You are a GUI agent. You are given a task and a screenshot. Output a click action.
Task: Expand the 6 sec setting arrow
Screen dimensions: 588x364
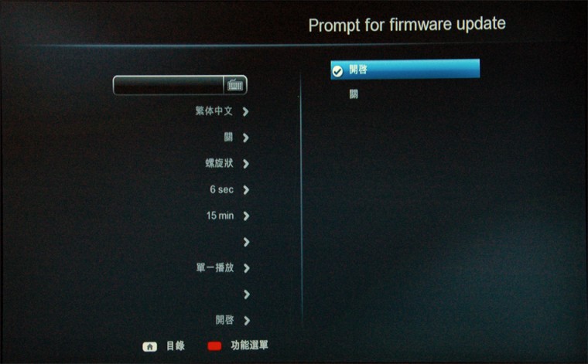tap(246, 190)
